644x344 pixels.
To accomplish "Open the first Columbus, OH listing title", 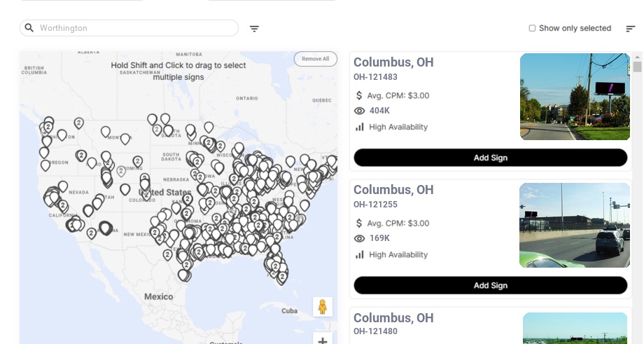I will (x=393, y=62).
